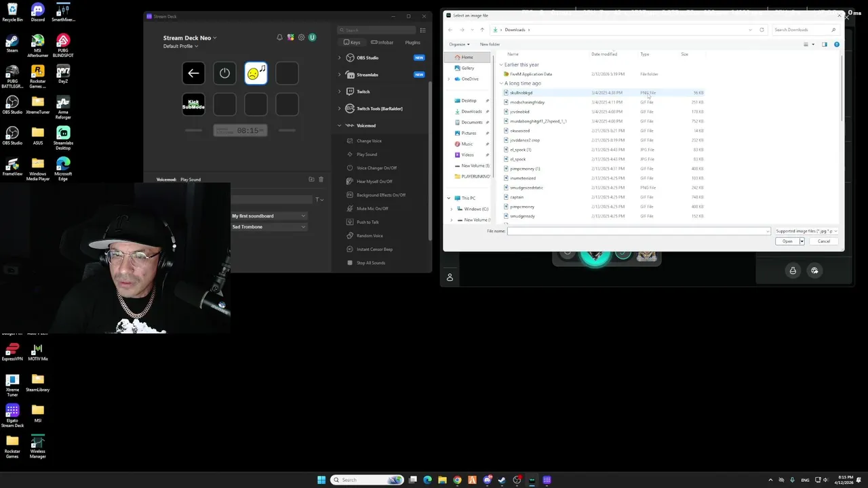This screenshot has height=488, width=868.
Task: Switch to the Infobar tab
Action: pos(382,43)
